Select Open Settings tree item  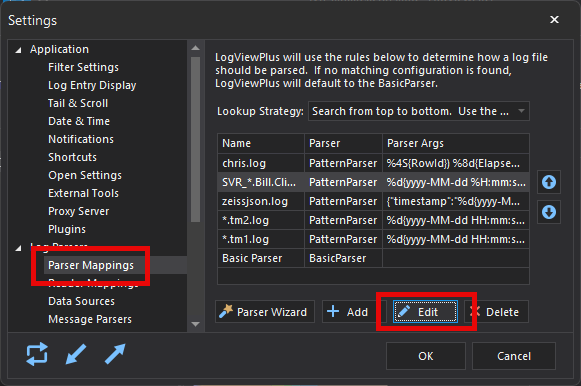(85, 175)
